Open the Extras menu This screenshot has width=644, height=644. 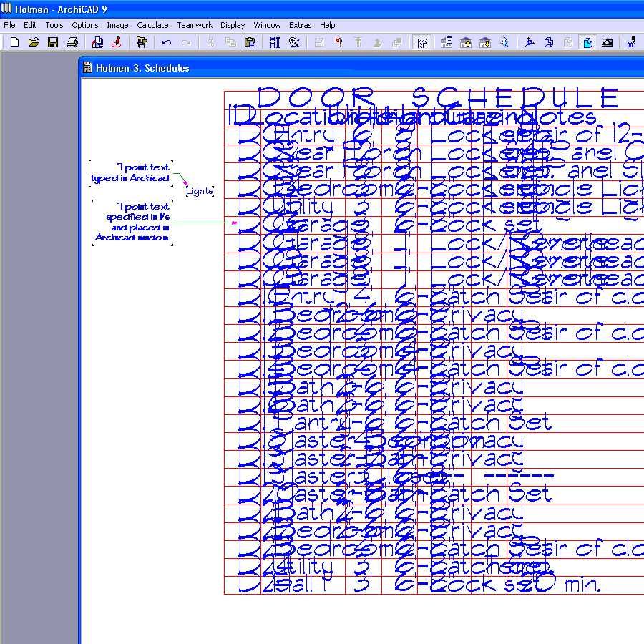[301, 25]
